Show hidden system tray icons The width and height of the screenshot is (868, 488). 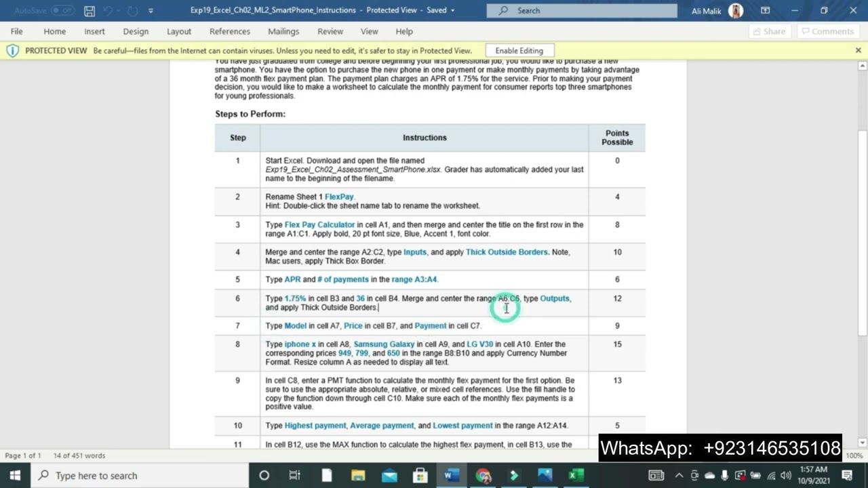[679, 475]
